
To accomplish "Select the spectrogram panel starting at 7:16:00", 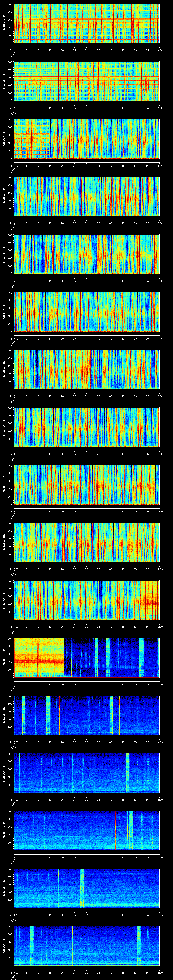I will 87,888.
